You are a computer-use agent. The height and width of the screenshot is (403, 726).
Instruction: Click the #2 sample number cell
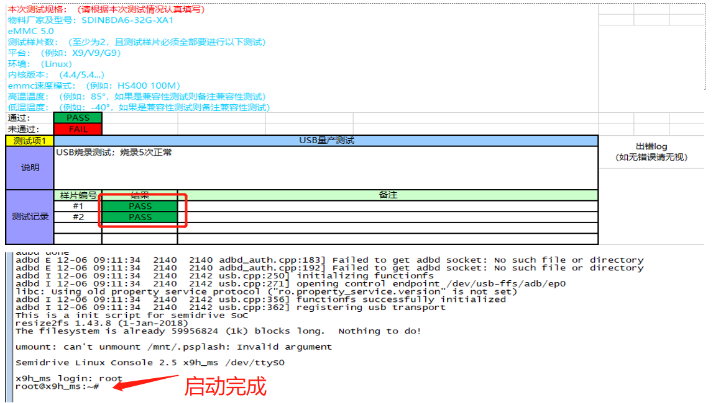point(78,216)
